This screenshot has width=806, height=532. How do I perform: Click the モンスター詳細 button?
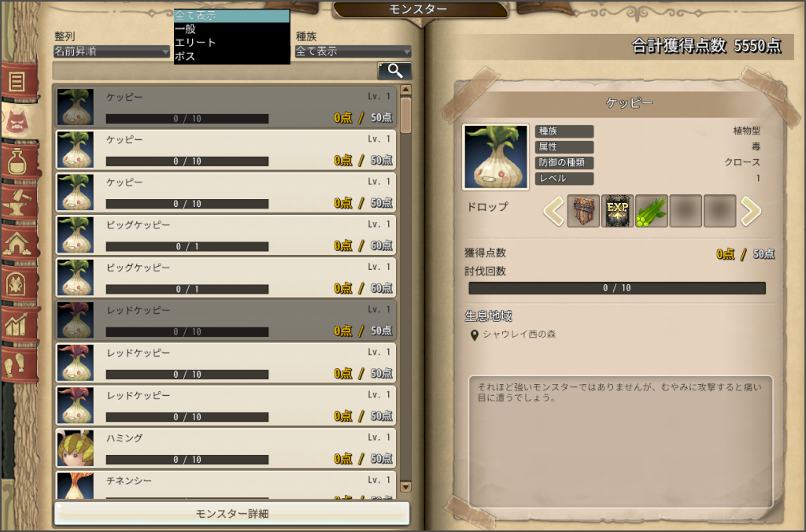coord(232,513)
